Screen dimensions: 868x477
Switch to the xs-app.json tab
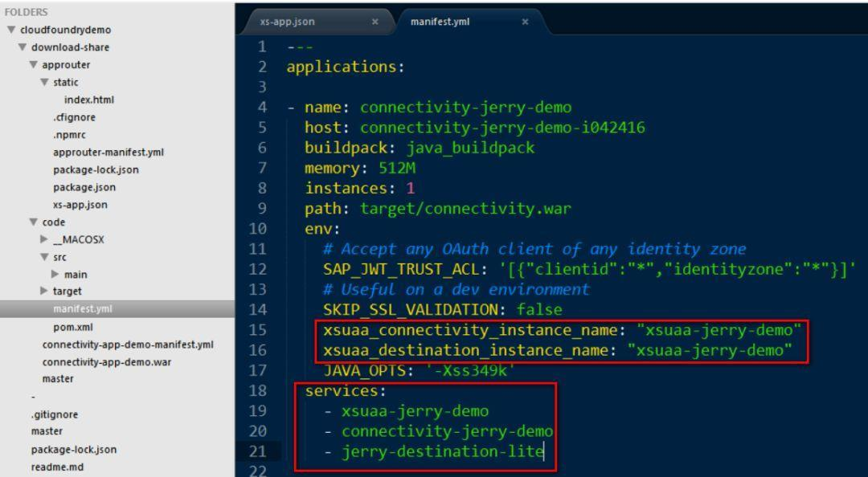coord(287,22)
